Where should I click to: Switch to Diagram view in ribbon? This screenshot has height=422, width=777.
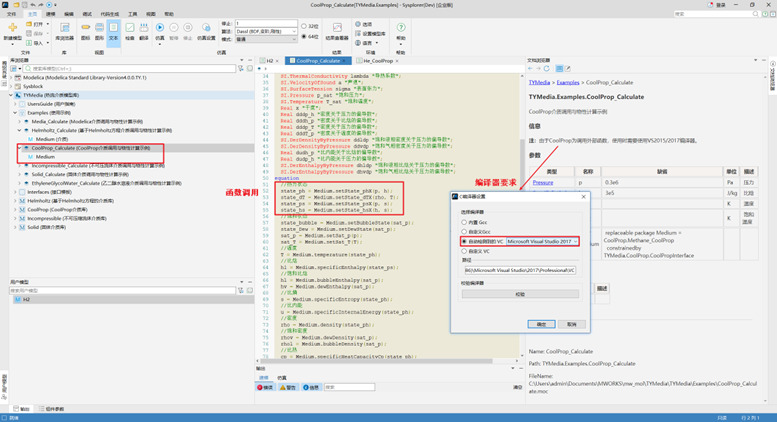pos(100,28)
